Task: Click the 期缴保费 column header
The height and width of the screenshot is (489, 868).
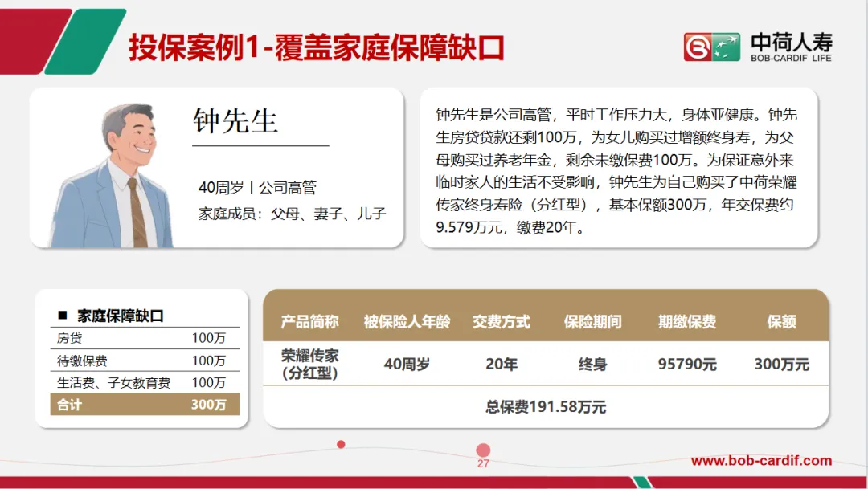Action: (687, 321)
